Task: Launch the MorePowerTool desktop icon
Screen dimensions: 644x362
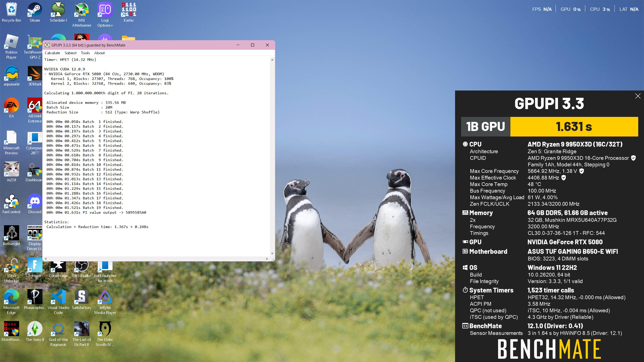Action: click(x=11, y=332)
